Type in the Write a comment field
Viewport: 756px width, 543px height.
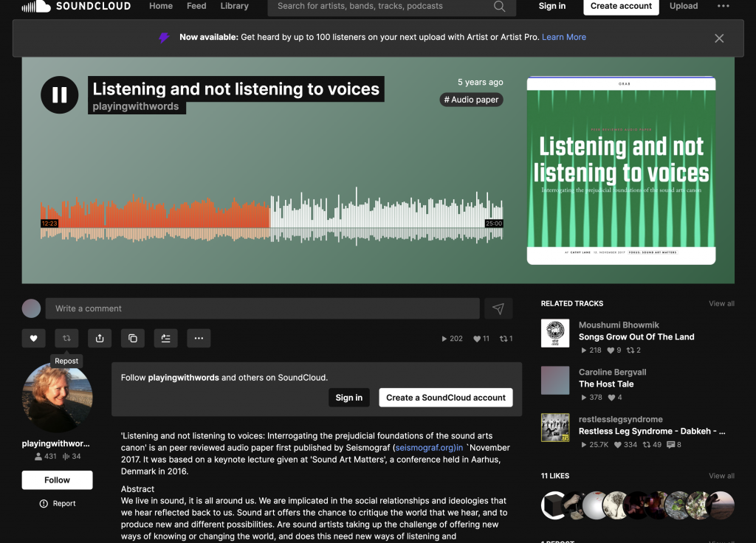[x=262, y=308]
